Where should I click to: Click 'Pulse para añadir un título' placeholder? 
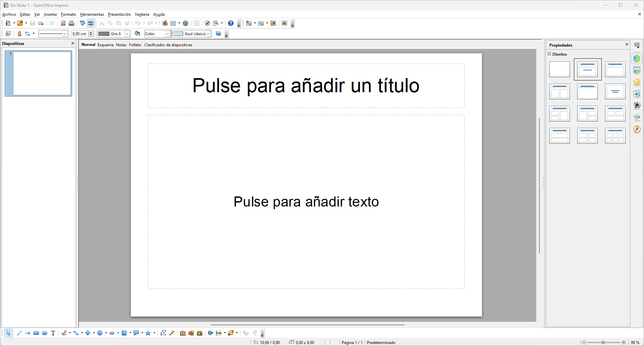(306, 85)
